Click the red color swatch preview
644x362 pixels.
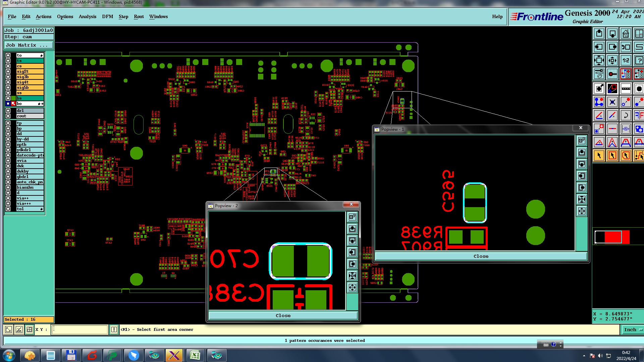tap(613, 237)
